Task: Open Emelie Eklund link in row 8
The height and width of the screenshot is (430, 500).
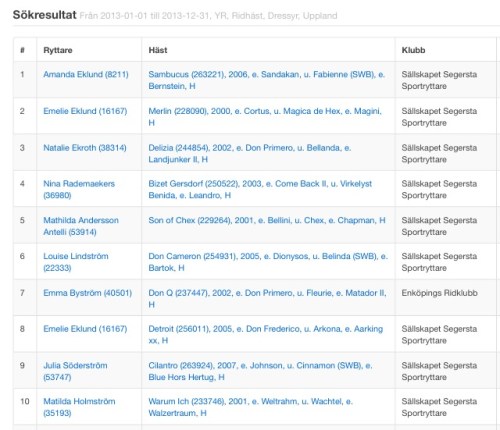Action: pos(85,329)
